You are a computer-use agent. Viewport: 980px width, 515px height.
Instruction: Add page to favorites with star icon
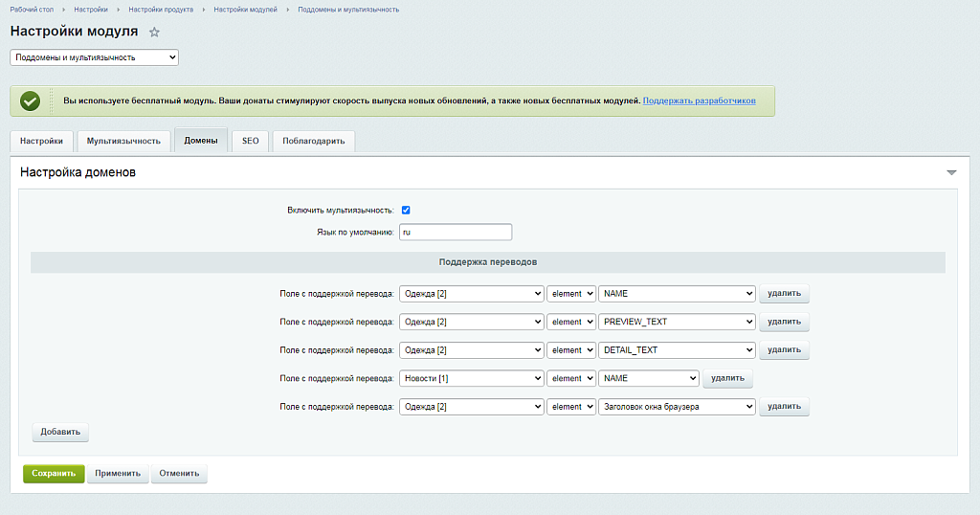pyautogui.click(x=154, y=33)
